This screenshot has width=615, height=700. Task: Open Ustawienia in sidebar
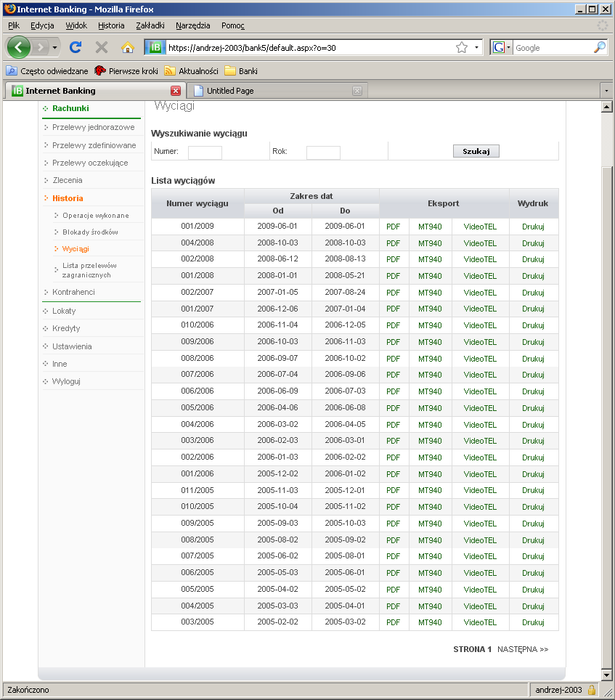click(72, 346)
